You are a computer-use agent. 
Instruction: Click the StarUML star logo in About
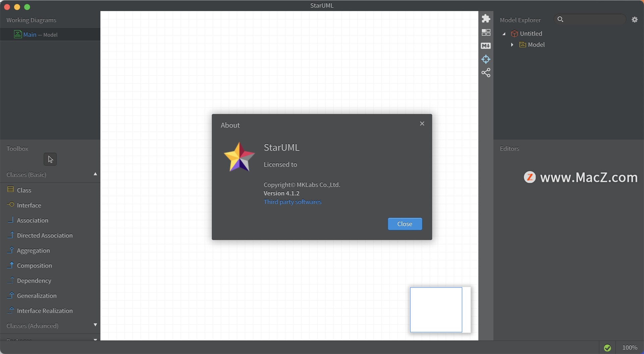(x=239, y=157)
